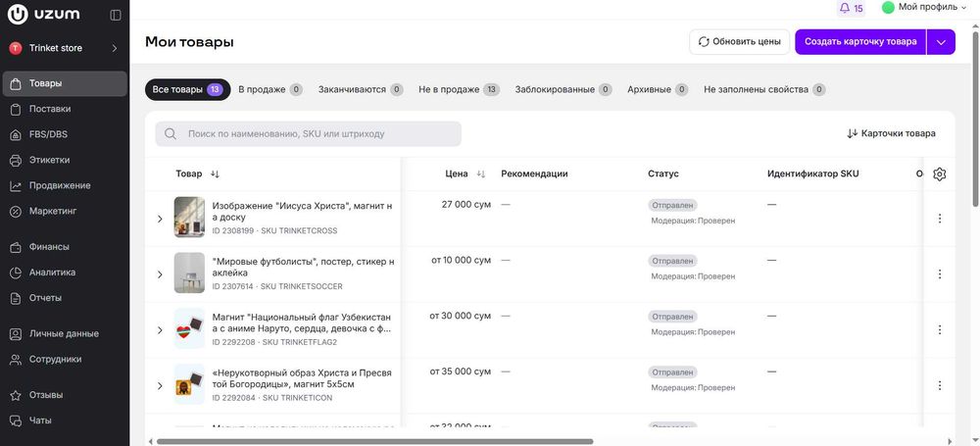This screenshot has width=980, height=446.
Task: Click Обновить цены button
Action: (x=739, y=41)
